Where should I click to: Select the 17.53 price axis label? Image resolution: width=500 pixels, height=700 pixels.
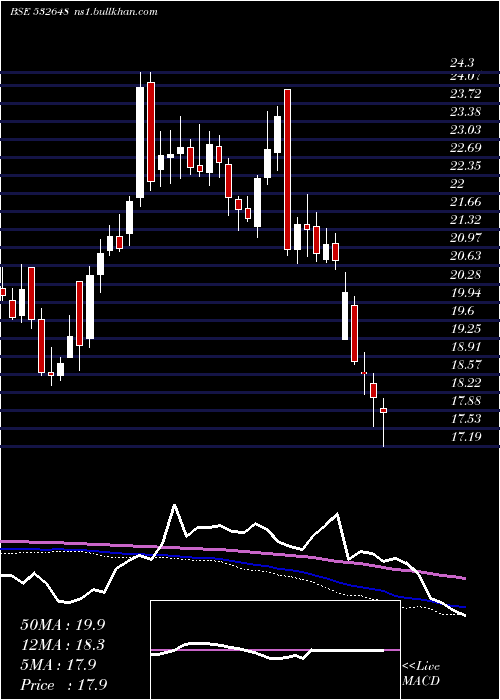pos(466,419)
